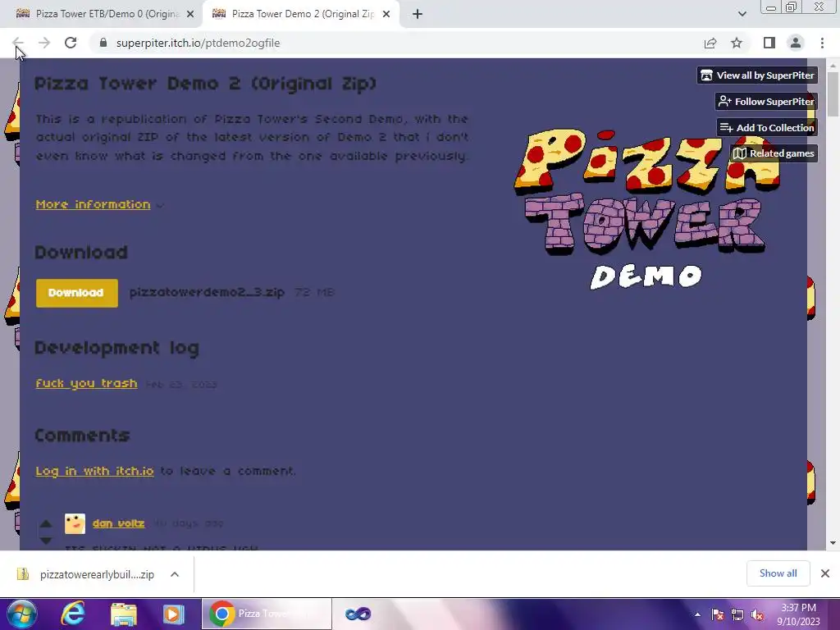The width and height of the screenshot is (840, 630).
Task: Click the Pizza Tower Demo logo image
Action: point(646,209)
